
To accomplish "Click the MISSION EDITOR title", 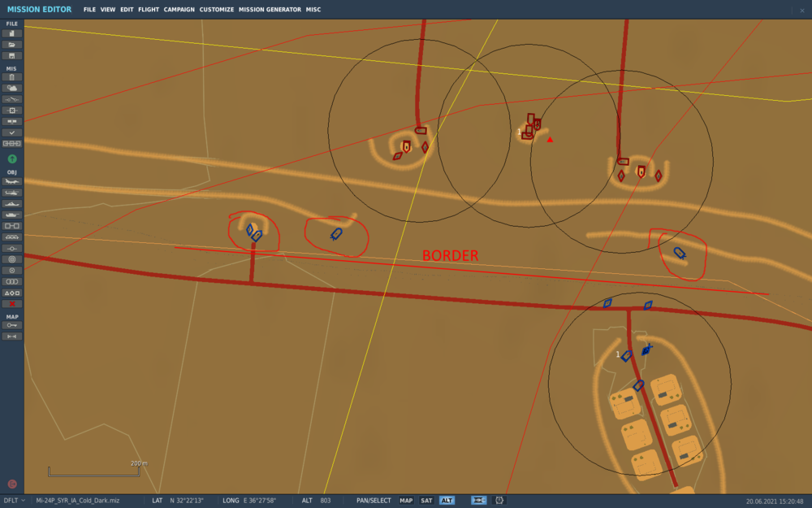I will pos(39,9).
